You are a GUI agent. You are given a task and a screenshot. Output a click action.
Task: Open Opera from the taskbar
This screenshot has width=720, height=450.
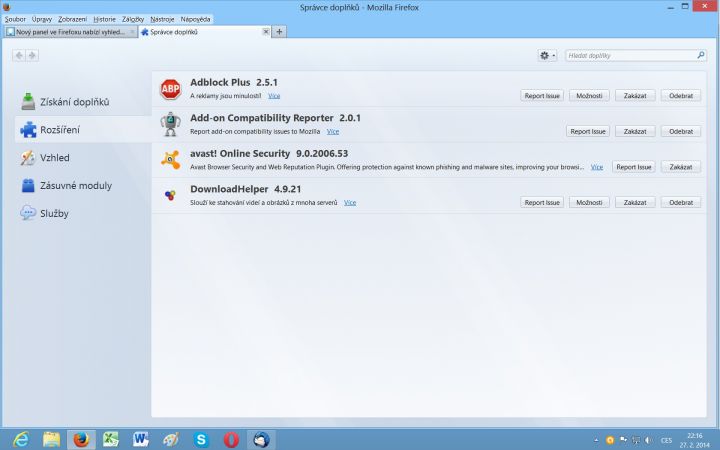pos(231,439)
